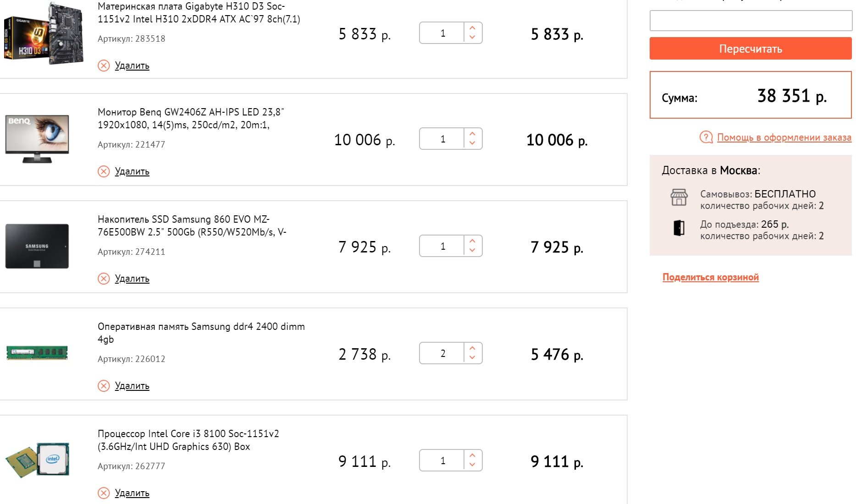Screen dimensions: 856x504
Task: Open the Benq monitor product thumbnail
Action: (37, 139)
